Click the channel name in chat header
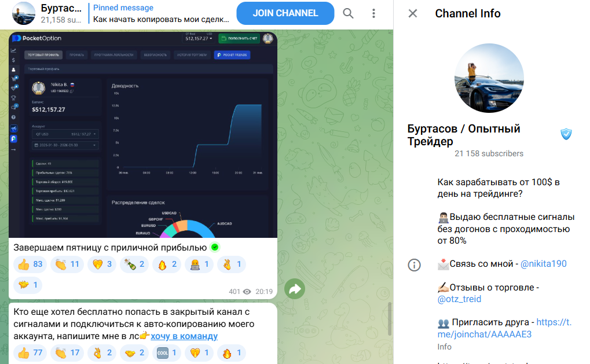This screenshot has height=364, width=590. tap(61, 8)
